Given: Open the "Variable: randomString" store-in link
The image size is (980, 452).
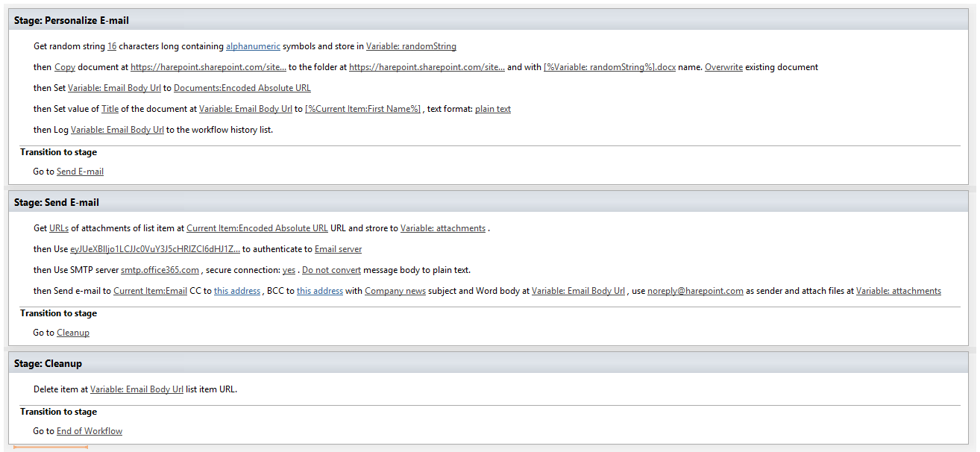Looking at the screenshot, I should point(411,46).
